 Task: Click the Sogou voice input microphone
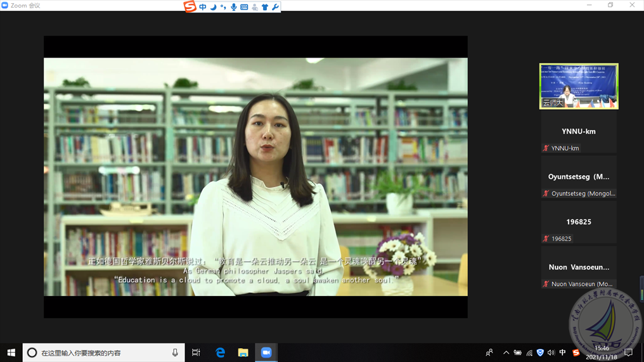(234, 7)
